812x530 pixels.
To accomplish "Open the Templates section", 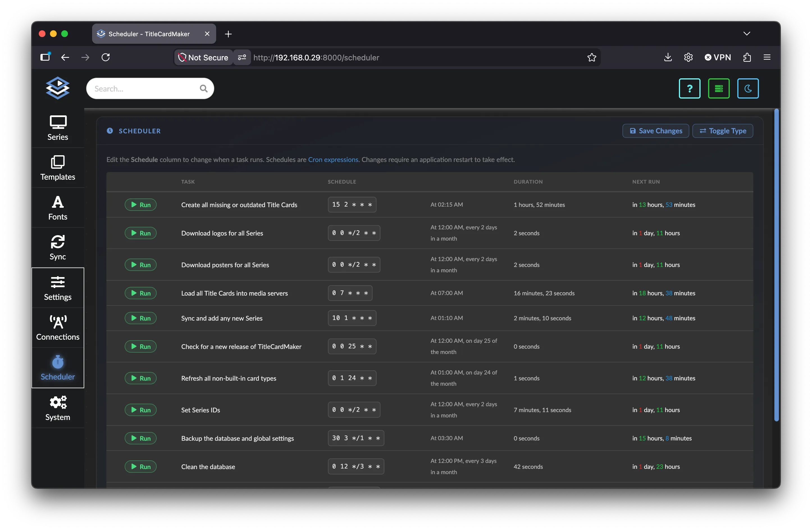I will pos(58,168).
